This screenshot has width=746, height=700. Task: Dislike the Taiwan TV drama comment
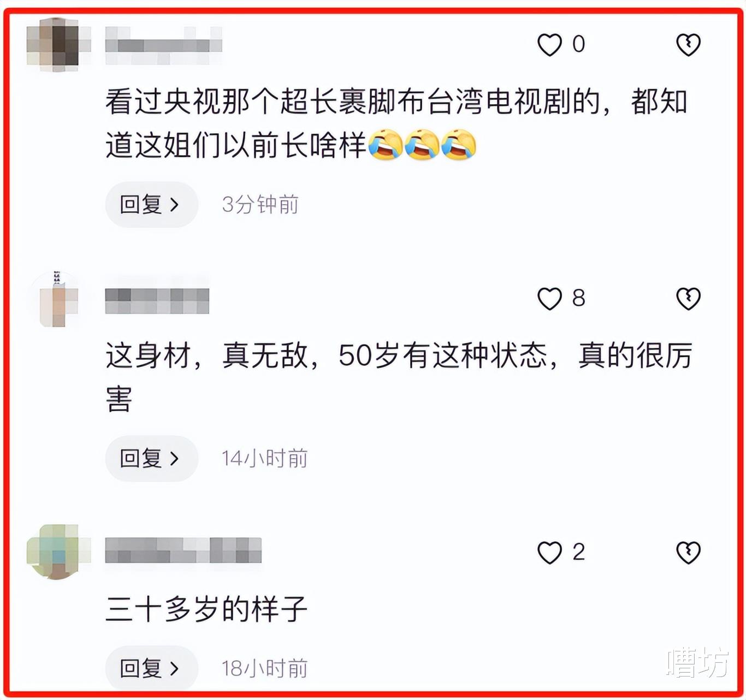point(688,45)
